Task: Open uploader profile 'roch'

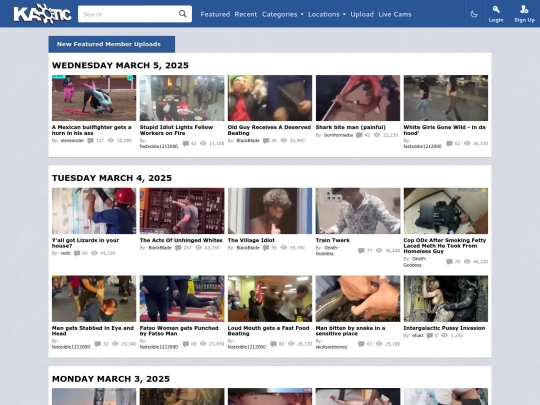Action: point(65,253)
